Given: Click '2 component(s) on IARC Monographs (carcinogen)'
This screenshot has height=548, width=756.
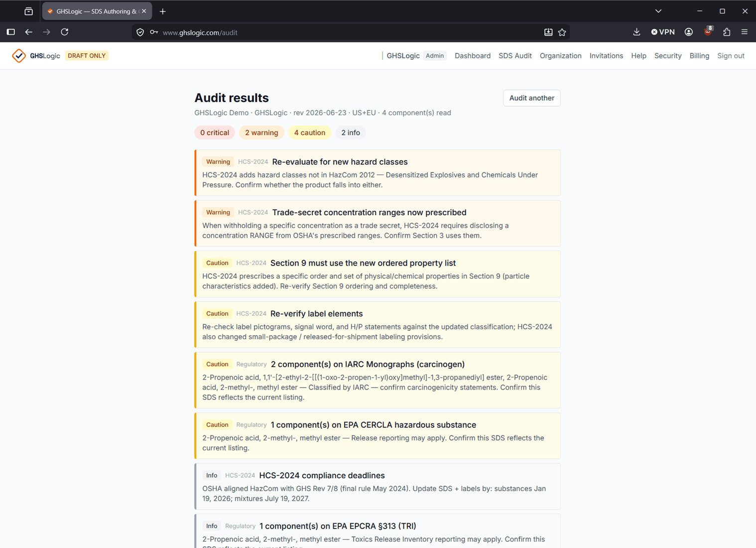Looking at the screenshot, I should pyautogui.click(x=368, y=364).
